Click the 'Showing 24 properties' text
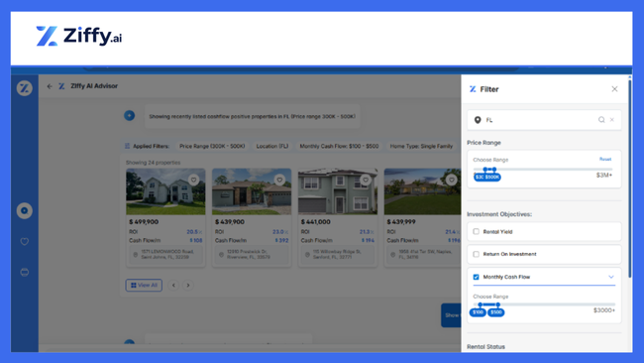 153,163
